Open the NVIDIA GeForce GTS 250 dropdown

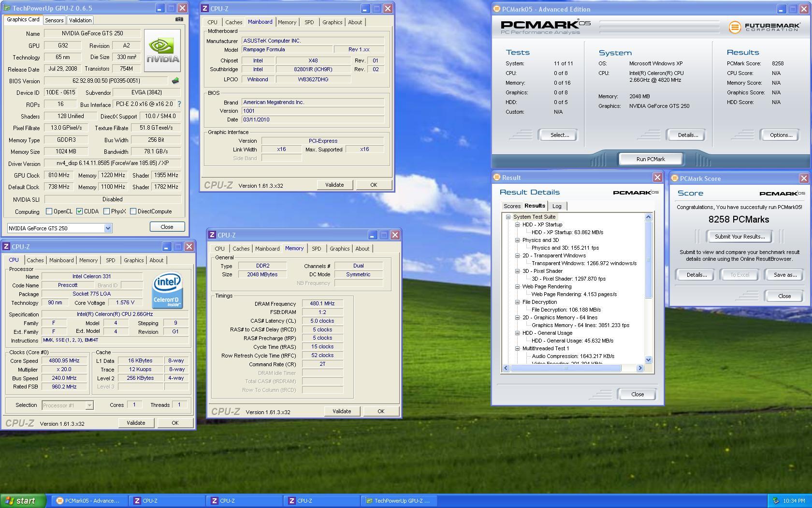point(108,228)
